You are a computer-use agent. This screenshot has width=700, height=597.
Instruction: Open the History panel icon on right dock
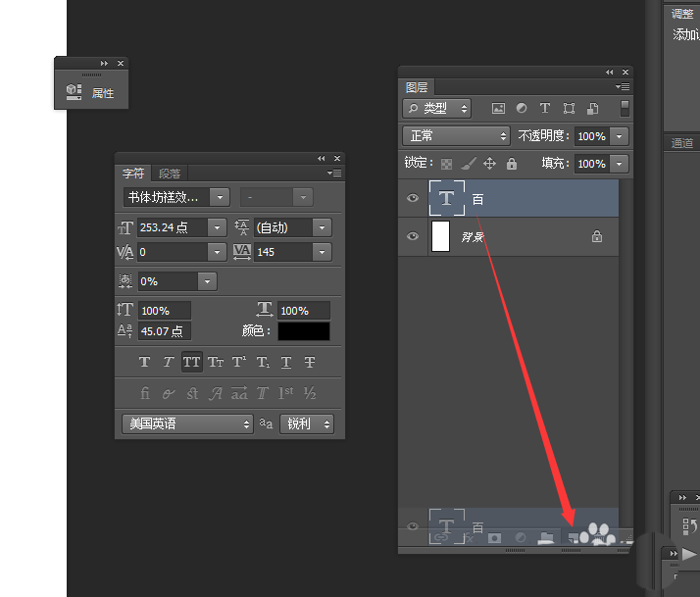tap(689, 526)
